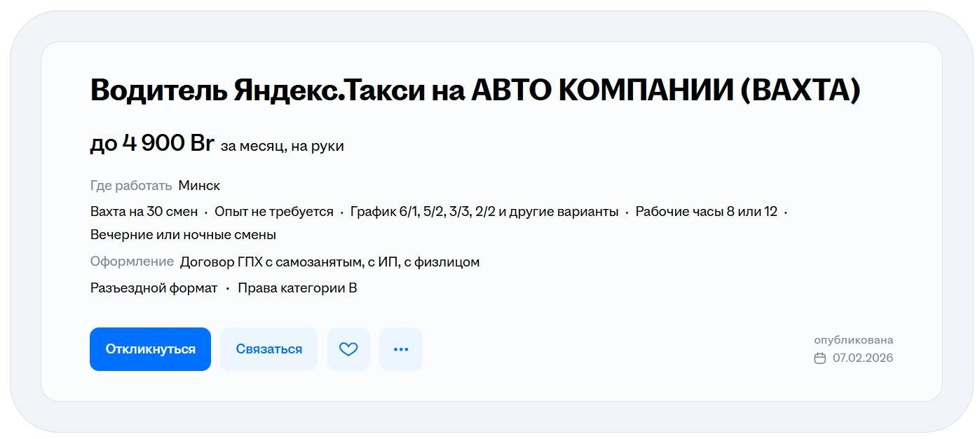Click Рабочие часы 8 или 12

pyautogui.click(x=706, y=212)
